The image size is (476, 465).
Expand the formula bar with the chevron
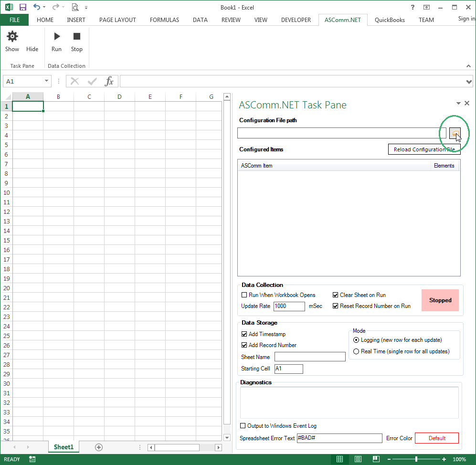(469, 82)
